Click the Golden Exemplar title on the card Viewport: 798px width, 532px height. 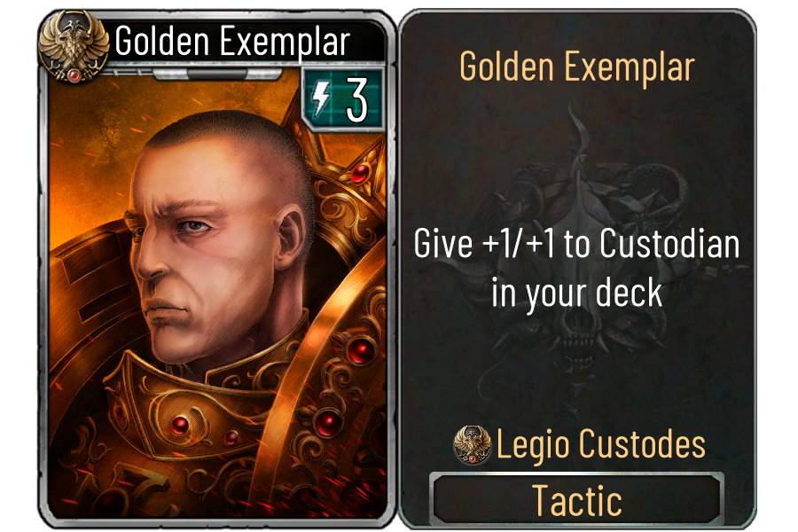pos(232,42)
